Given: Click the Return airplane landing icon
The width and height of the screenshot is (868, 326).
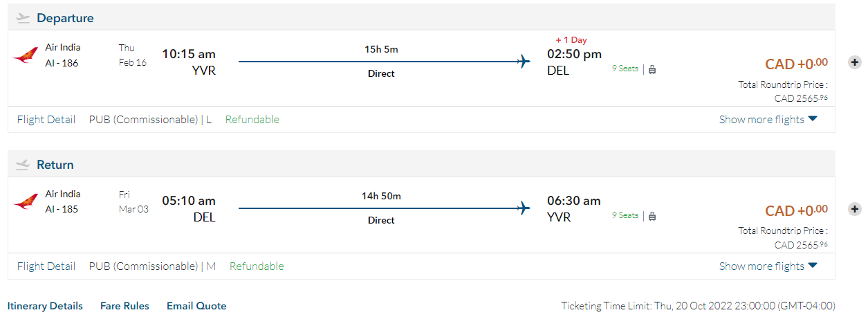Looking at the screenshot, I should pos(24,165).
